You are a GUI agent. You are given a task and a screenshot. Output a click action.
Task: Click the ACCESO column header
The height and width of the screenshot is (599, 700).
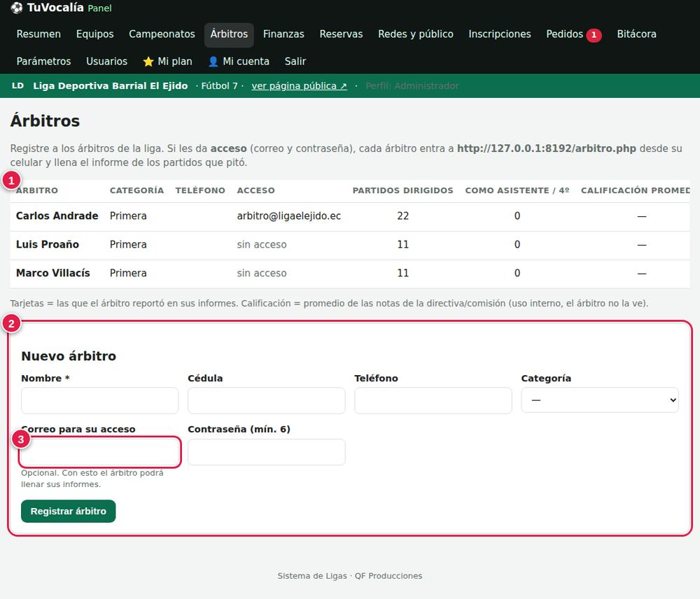255,190
